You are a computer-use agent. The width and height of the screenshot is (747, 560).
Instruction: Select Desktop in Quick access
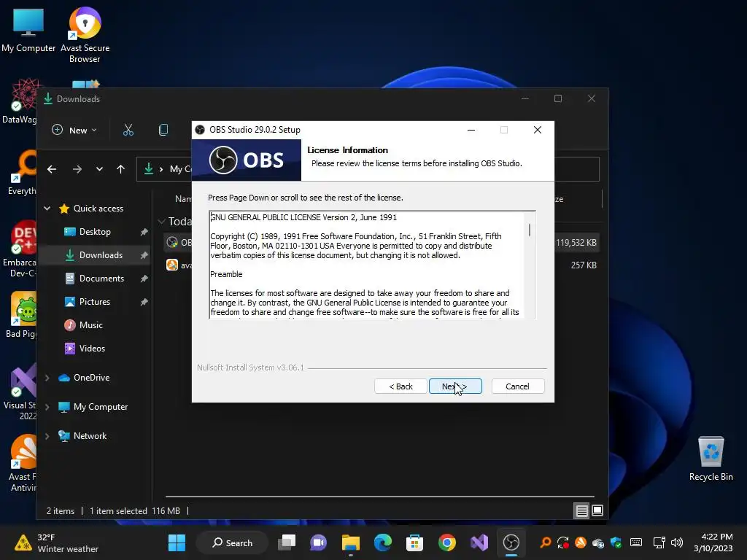[95, 232]
